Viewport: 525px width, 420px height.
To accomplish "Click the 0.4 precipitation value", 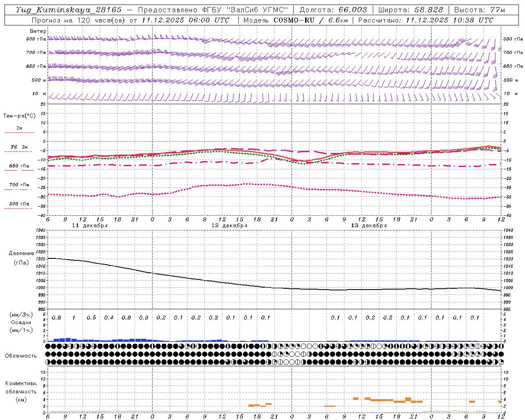I will pos(109,318).
